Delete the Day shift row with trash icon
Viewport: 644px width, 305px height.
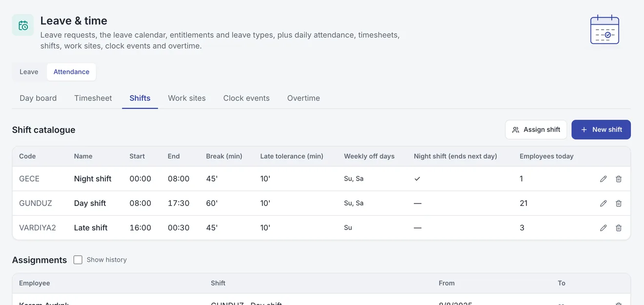tap(619, 203)
